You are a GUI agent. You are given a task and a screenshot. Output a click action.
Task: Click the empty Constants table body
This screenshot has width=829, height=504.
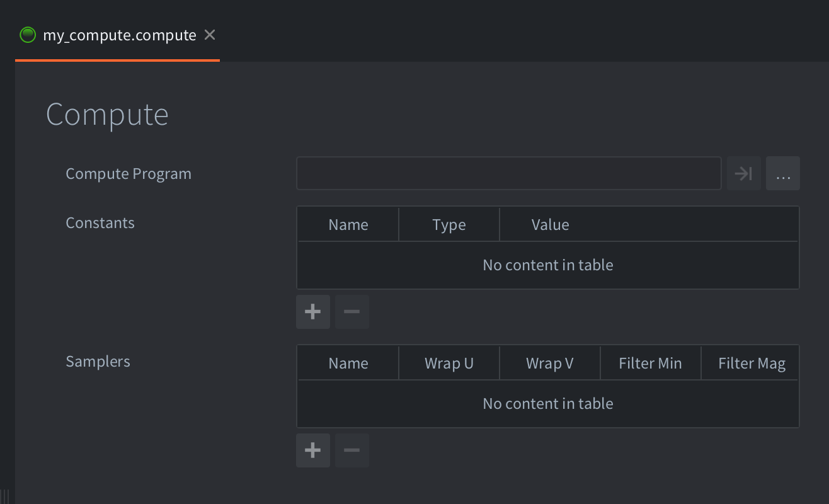(x=547, y=265)
